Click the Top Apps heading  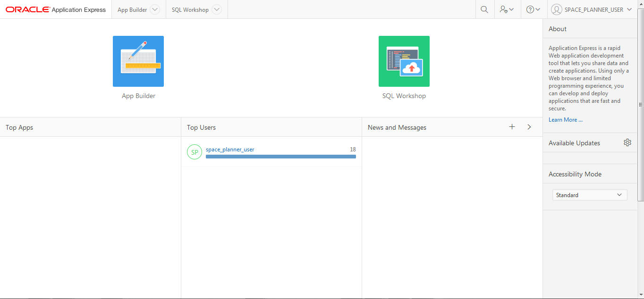pyautogui.click(x=19, y=127)
